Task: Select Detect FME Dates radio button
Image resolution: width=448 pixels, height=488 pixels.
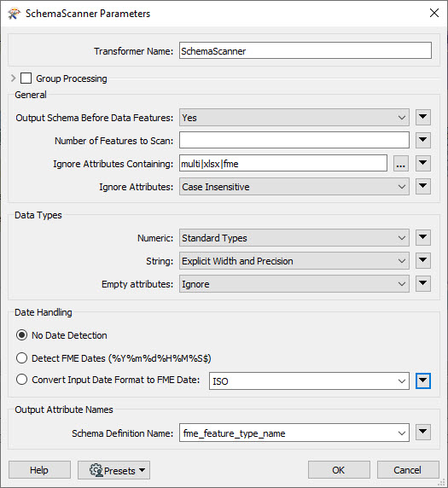Action: (x=21, y=358)
